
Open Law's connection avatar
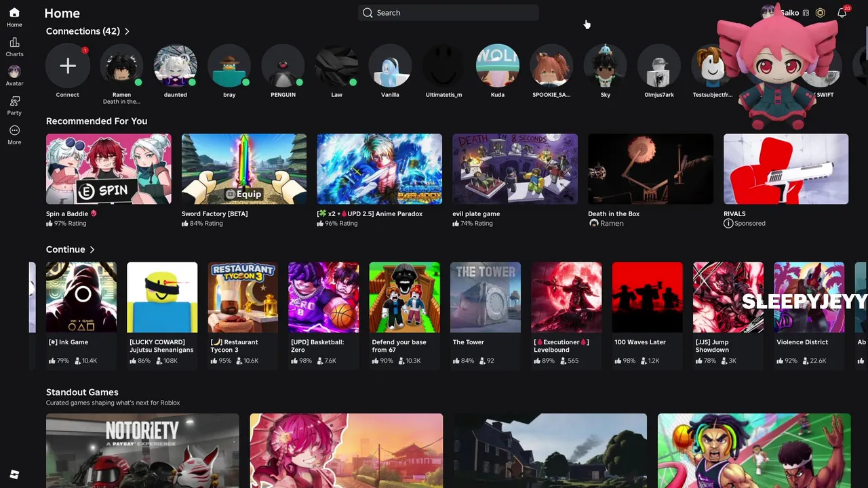[x=337, y=66]
